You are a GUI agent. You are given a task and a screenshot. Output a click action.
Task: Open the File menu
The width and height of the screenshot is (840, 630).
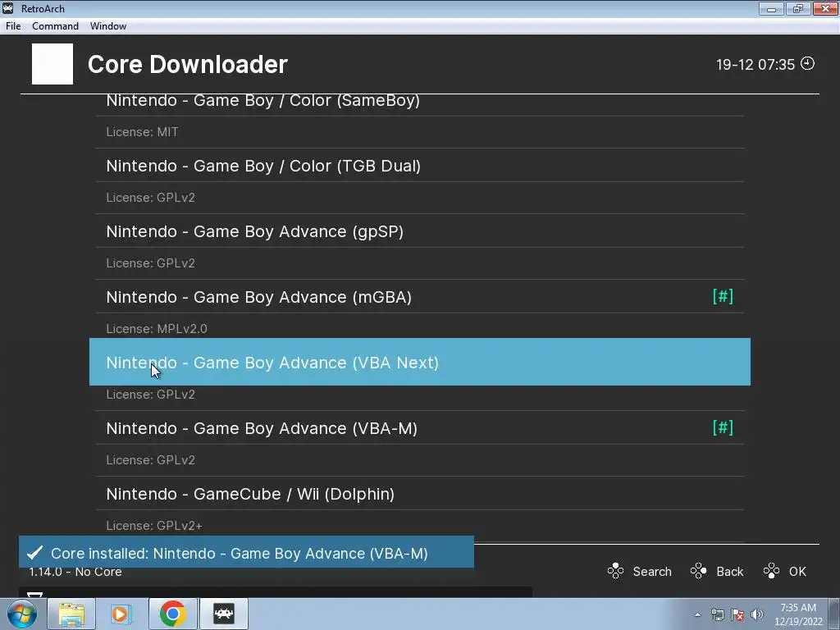(x=13, y=25)
